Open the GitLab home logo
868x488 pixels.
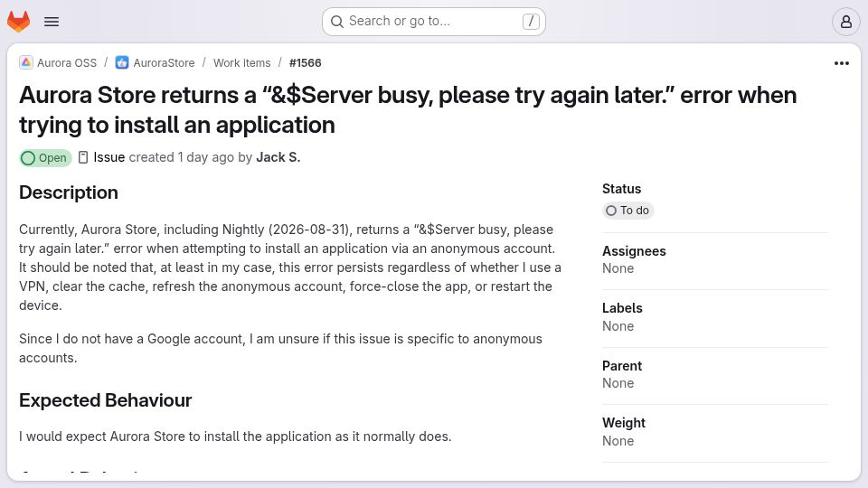(18, 22)
